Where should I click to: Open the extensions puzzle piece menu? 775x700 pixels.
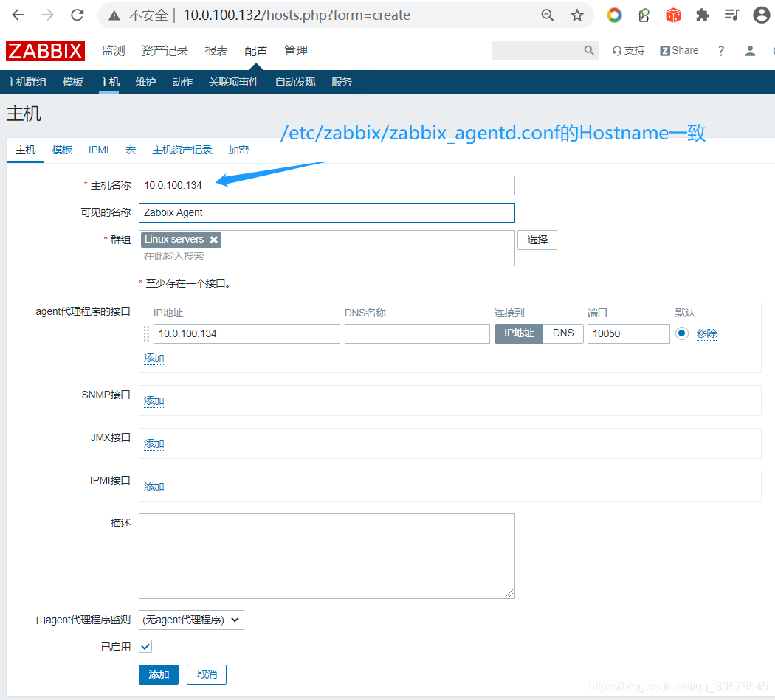[x=703, y=15]
